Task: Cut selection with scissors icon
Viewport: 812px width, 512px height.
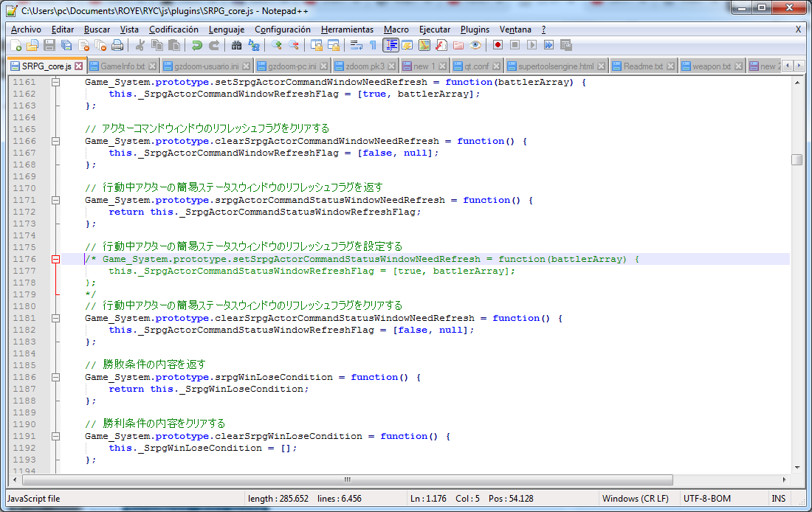Action: [x=140, y=46]
